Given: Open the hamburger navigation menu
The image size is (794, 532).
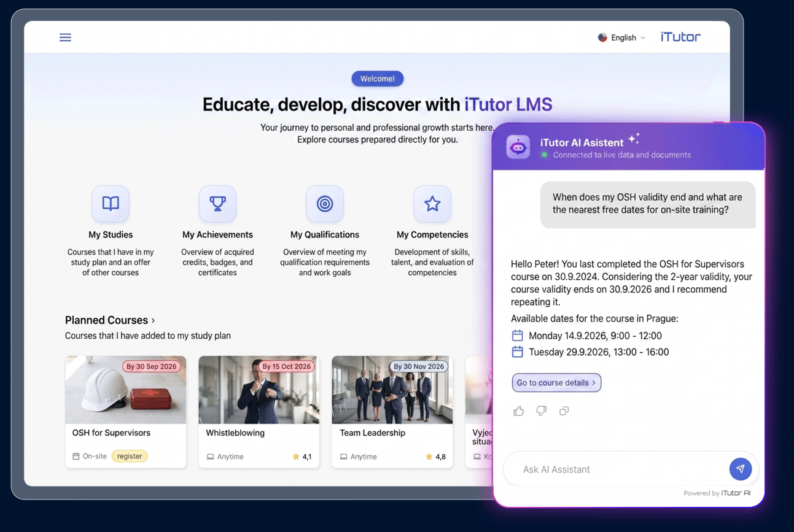Looking at the screenshot, I should (65, 37).
